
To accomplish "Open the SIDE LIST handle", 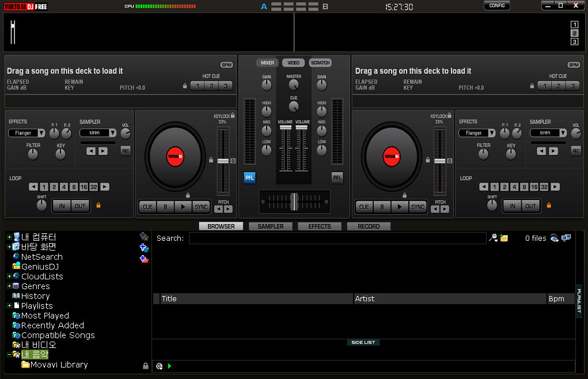I will tap(363, 342).
